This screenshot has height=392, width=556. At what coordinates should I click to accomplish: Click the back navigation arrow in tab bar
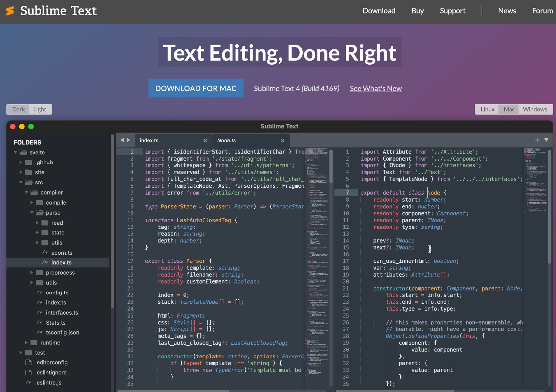pos(122,140)
